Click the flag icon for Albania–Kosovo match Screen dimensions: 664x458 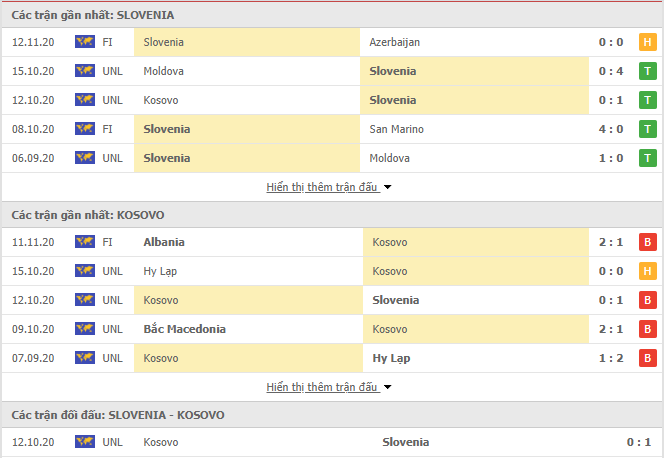85,242
